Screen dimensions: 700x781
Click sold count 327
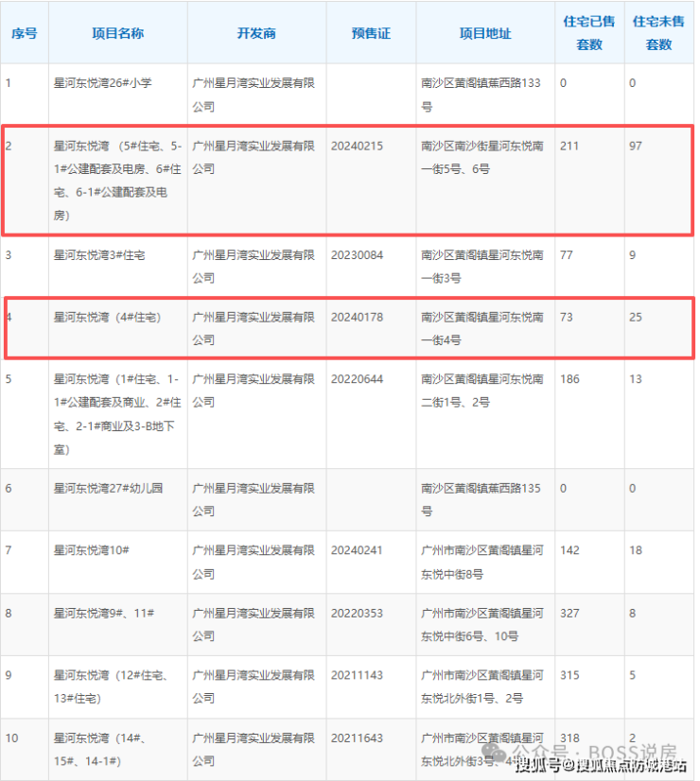point(570,613)
